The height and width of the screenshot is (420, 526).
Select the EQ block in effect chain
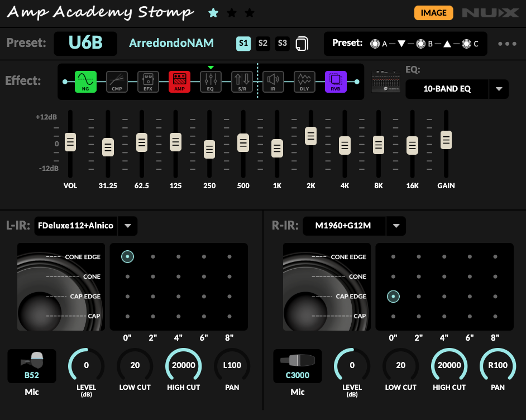(x=211, y=82)
